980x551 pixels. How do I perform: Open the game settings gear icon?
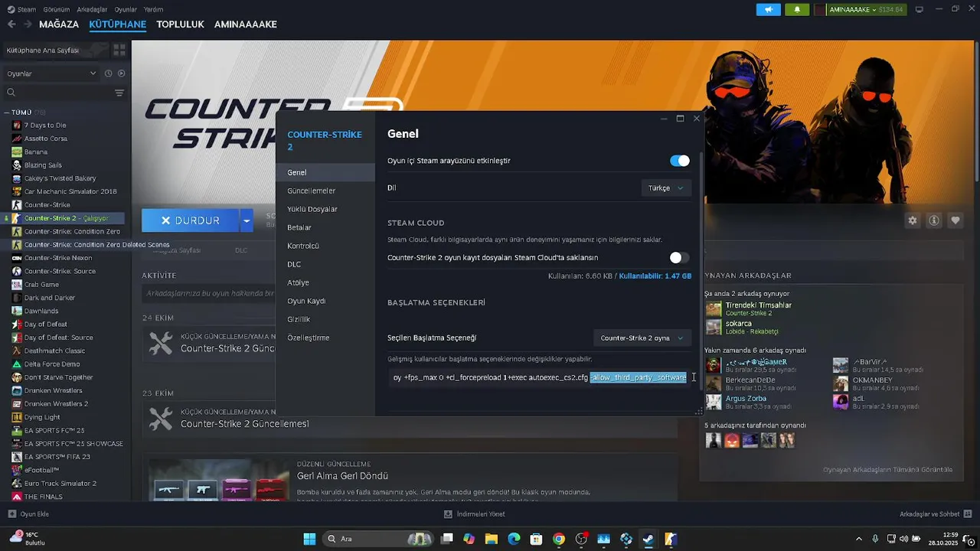913,220
